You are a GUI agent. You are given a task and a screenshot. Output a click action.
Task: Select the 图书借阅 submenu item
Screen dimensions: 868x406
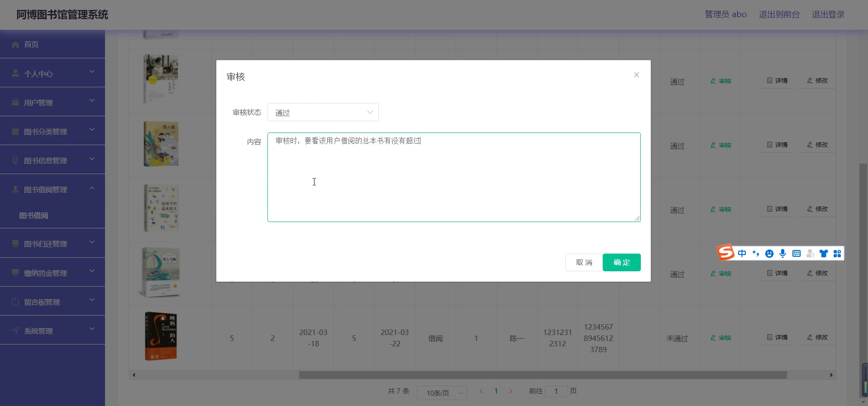[34, 215]
